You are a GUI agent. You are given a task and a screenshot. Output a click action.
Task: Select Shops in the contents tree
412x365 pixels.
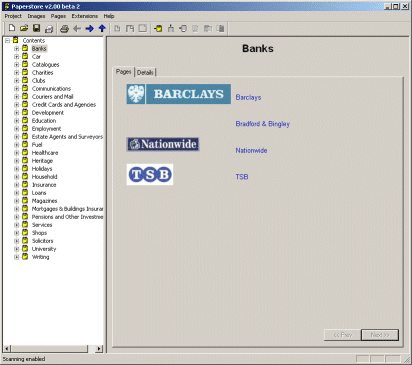click(39, 233)
